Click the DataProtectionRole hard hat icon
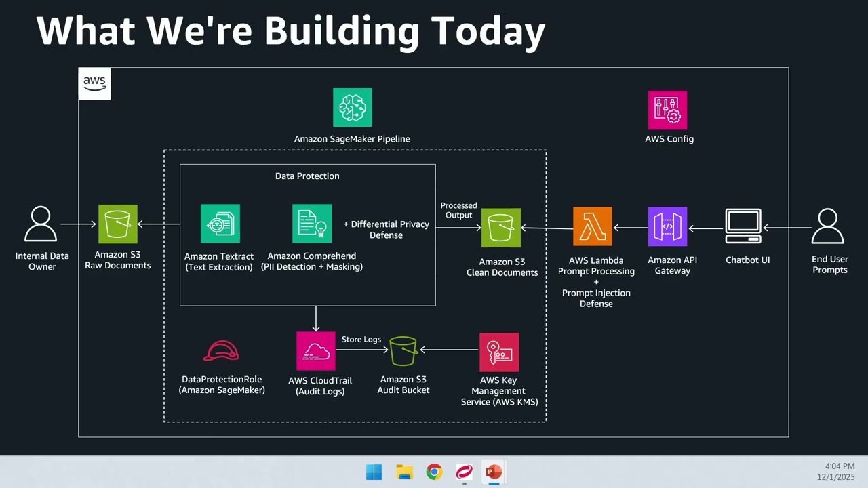The image size is (868, 488). click(x=221, y=351)
